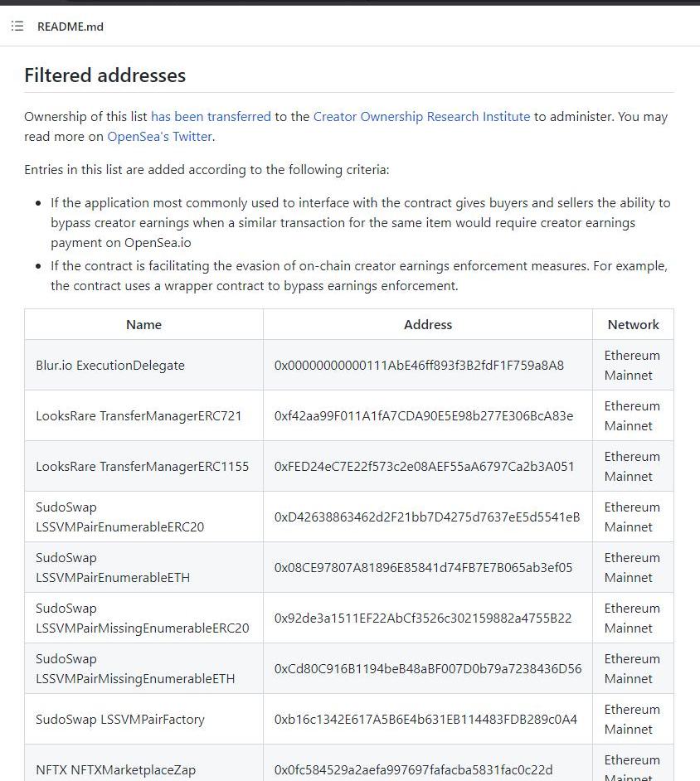Viewport: 700px width, 781px height.
Task: Click the Blur.io ExecutionDelegate contract address
Action: [x=419, y=366]
